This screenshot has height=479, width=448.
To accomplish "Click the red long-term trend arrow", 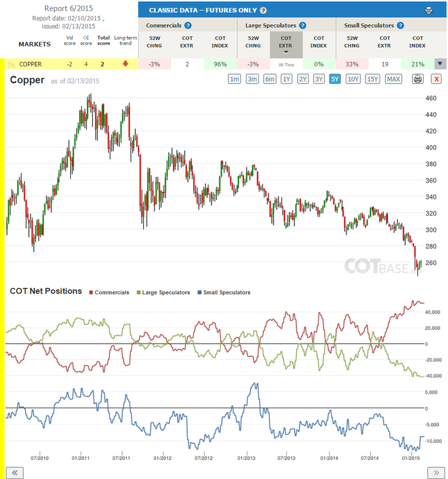I will pos(125,63).
